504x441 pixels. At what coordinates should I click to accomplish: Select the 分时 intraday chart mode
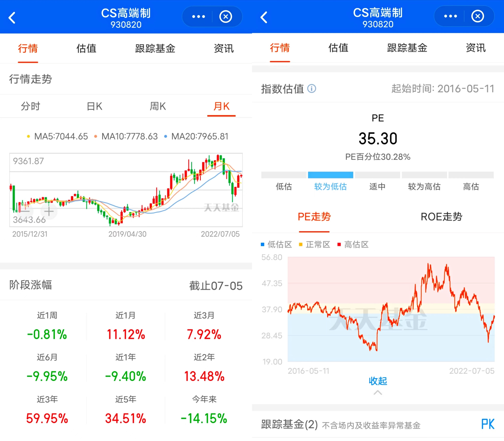30,106
